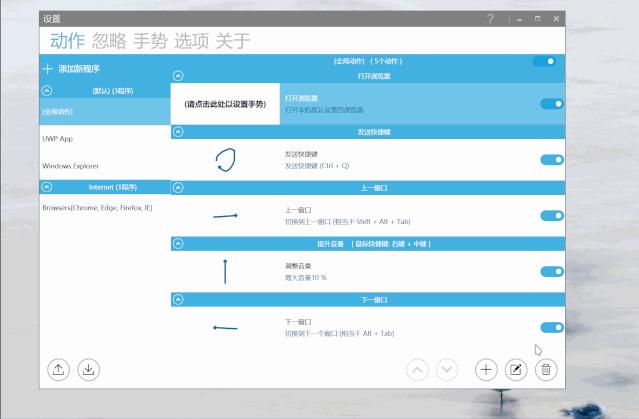The height and width of the screenshot is (419, 639).
Task: Click (请点击此处以设置手势) to set gesture
Action: (x=225, y=104)
